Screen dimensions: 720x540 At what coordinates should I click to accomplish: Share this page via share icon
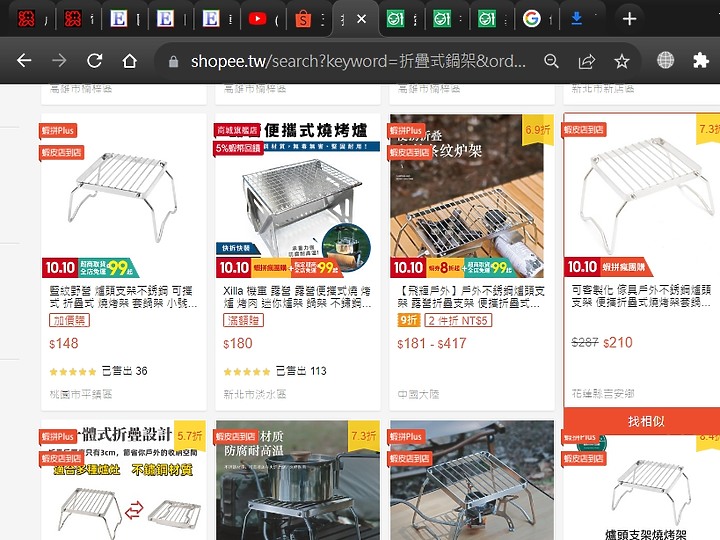click(x=586, y=61)
